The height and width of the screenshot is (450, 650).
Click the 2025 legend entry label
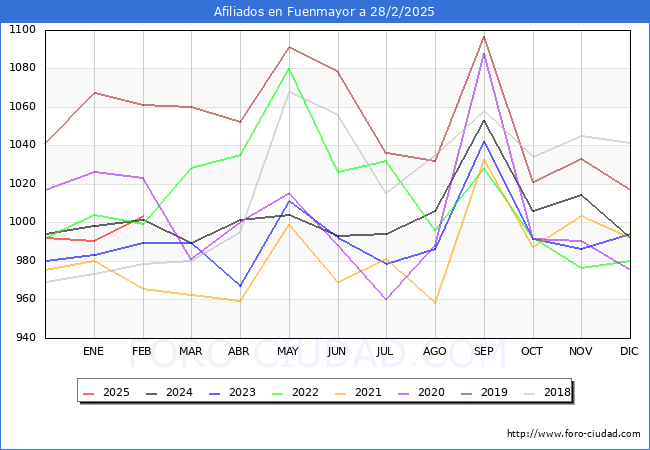click(116, 392)
